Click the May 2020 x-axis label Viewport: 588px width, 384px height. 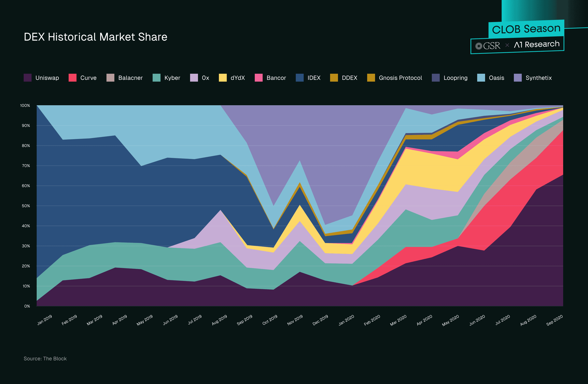point(450,320)
